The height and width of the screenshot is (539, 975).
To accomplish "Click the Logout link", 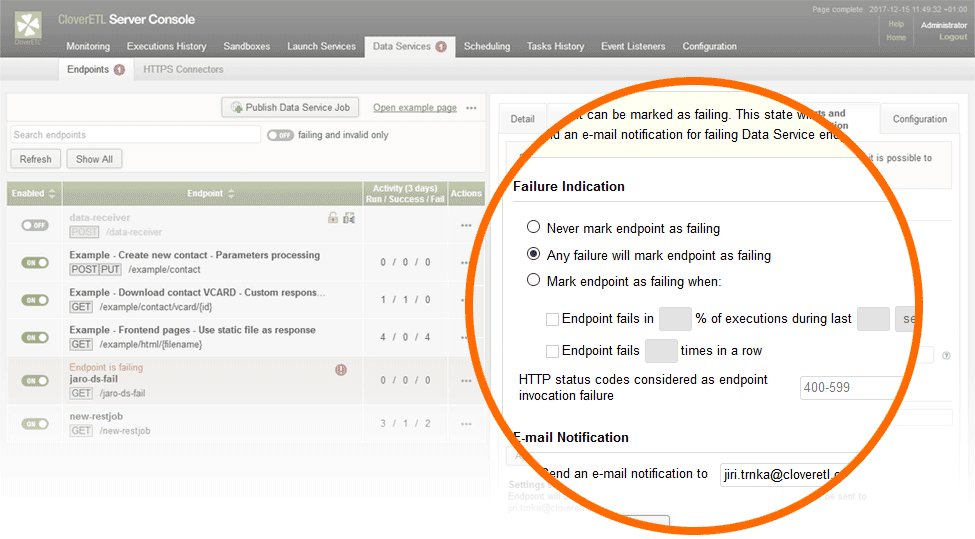I will (953, 37).
